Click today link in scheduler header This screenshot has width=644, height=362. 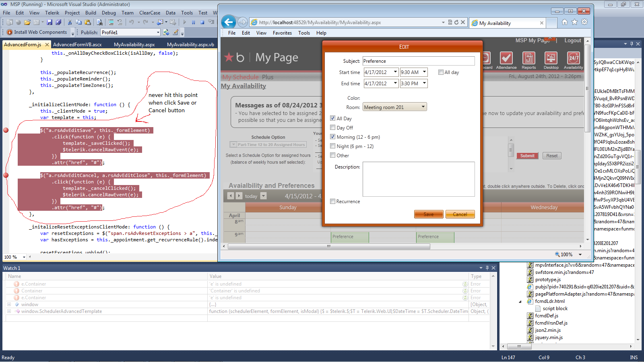[x=251, y=196]
